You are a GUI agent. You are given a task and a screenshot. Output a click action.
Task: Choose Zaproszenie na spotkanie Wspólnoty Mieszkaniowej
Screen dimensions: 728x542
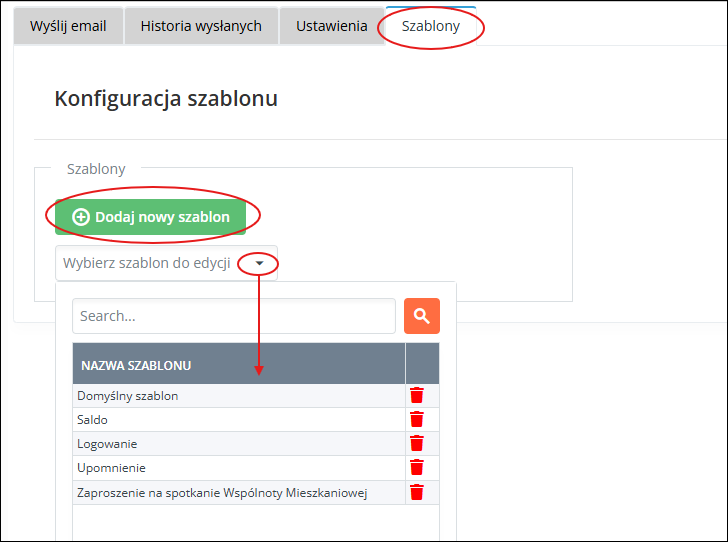pos(223,492)
